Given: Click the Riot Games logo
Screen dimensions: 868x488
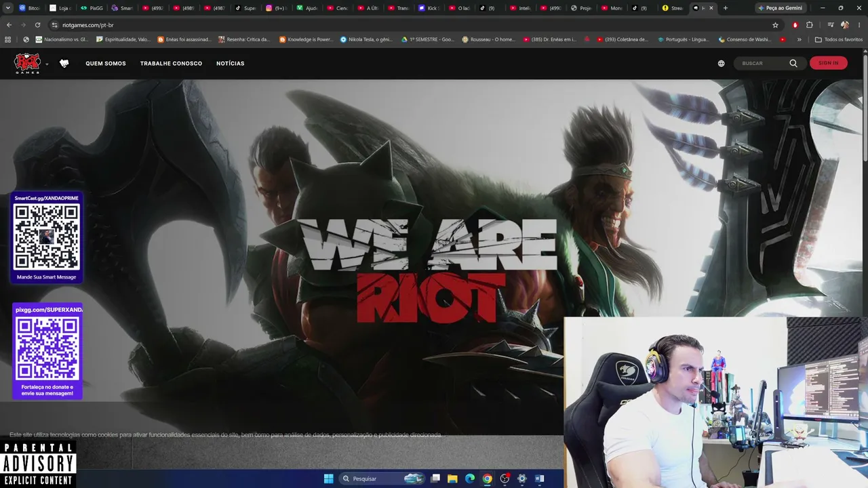Looking at the screenshot, I should pos(27,63).
